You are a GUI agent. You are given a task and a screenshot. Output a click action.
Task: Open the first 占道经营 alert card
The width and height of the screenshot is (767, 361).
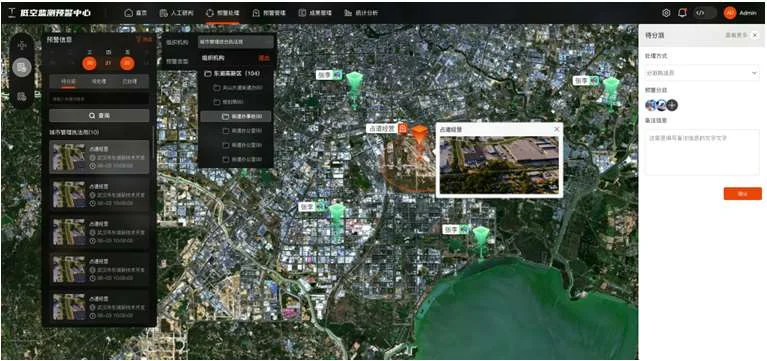tap(99, 157)
